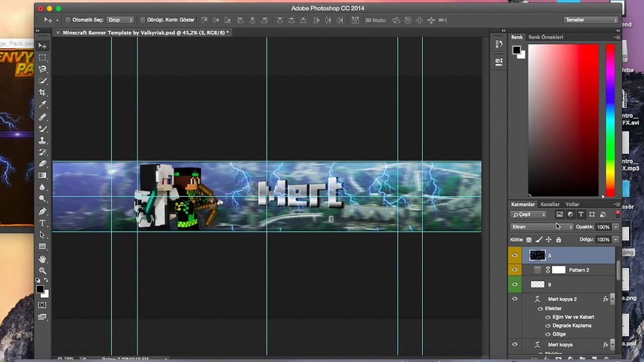Select the Dodge tool
The width and height of the screenshot is (644, 362).
[x=42, y=198]
